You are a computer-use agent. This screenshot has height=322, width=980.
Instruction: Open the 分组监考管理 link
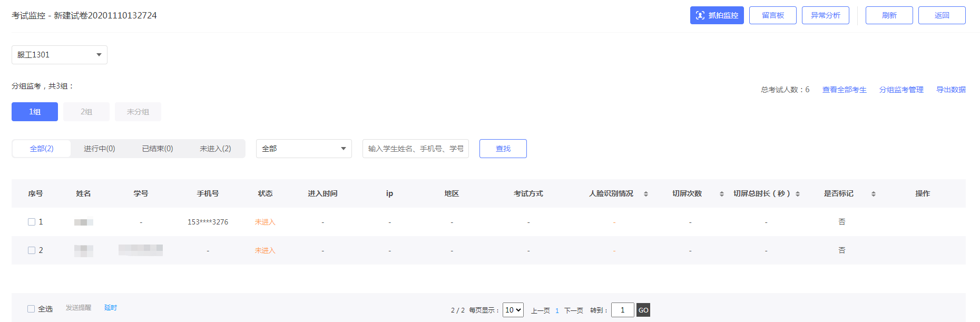point(901,90)
